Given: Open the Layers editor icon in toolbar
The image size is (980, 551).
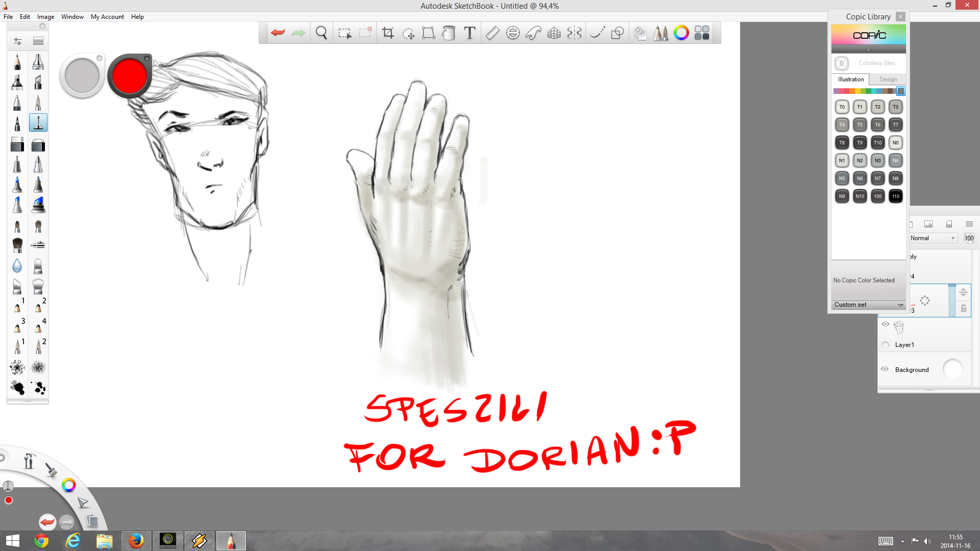Looking at the screenshot, I should point(640,33).
